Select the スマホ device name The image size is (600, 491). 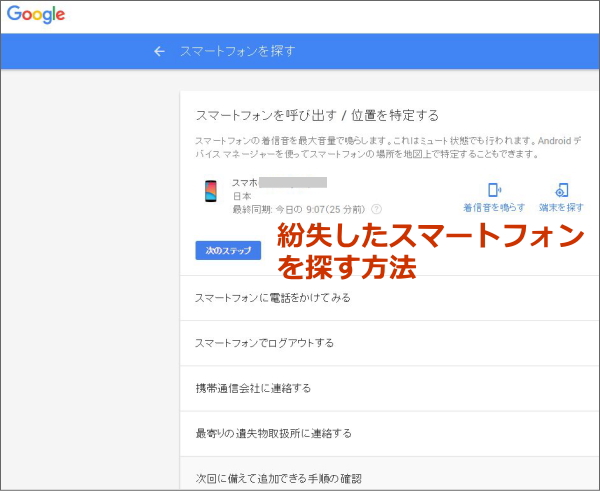[245, 183]
